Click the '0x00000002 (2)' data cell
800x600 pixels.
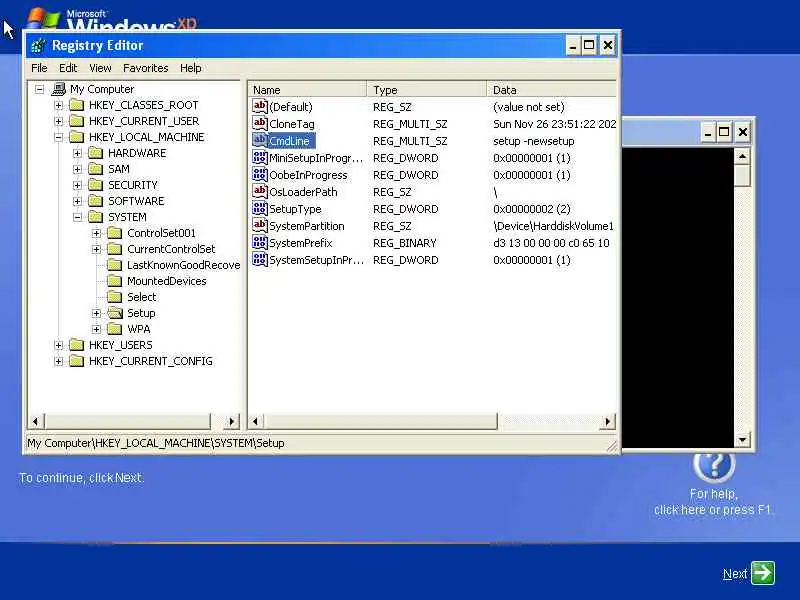coord(532,209)
